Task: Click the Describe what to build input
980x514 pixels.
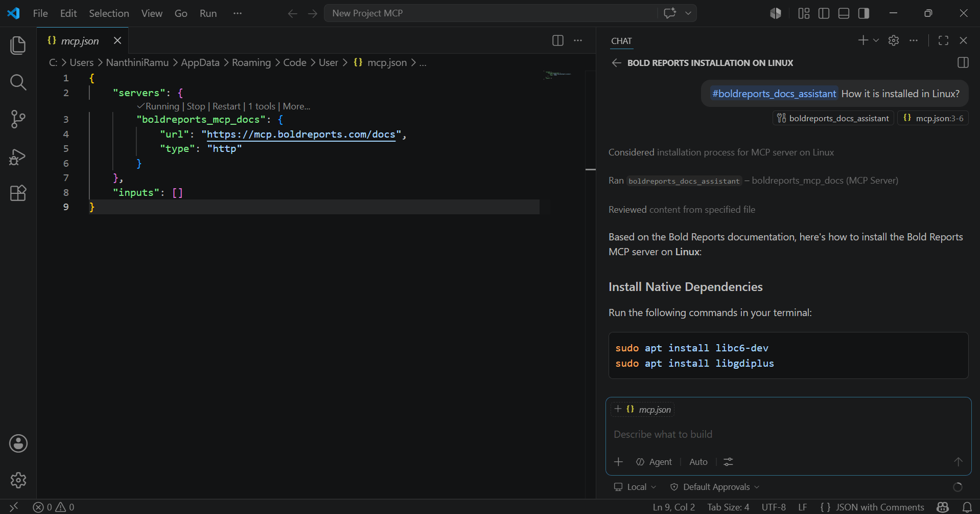Action: pos(788,434)
